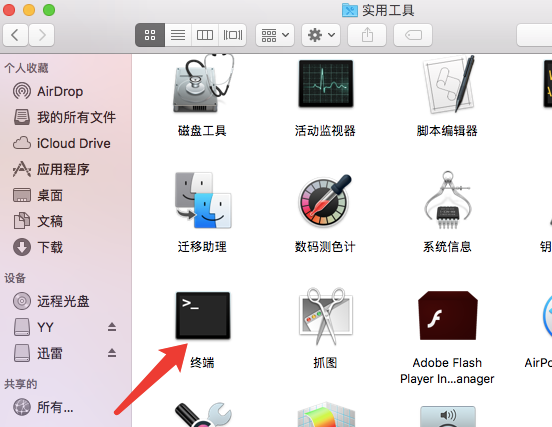Open Activity Monitor (活动监视器) icon

click(326, 84)
